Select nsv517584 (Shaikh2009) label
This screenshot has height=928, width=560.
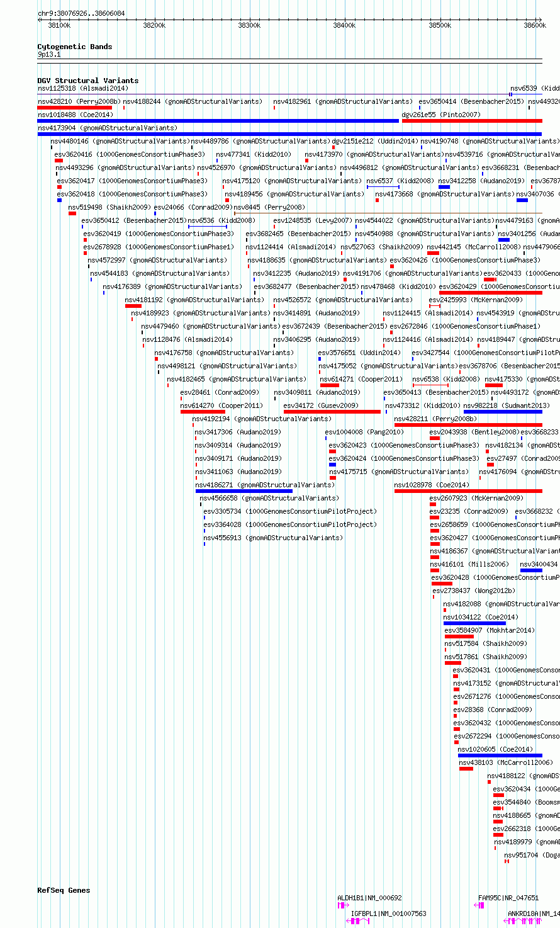pyautogui.click(x=486, y=643)
